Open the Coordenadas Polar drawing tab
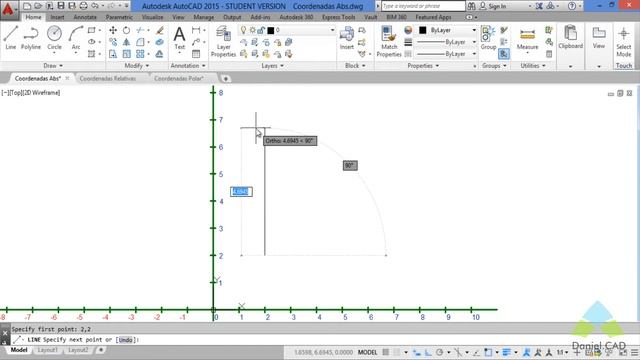The image size is (640, 360). click(178, 78)
